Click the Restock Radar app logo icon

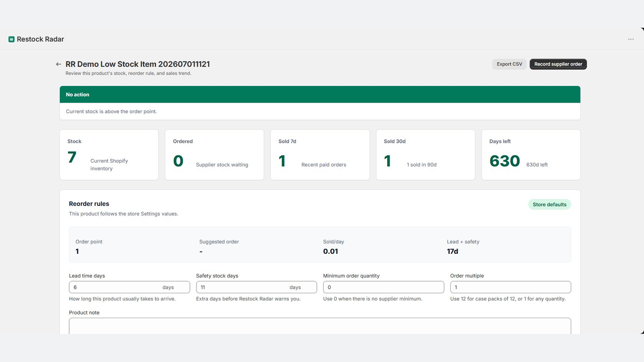(11, 39)
